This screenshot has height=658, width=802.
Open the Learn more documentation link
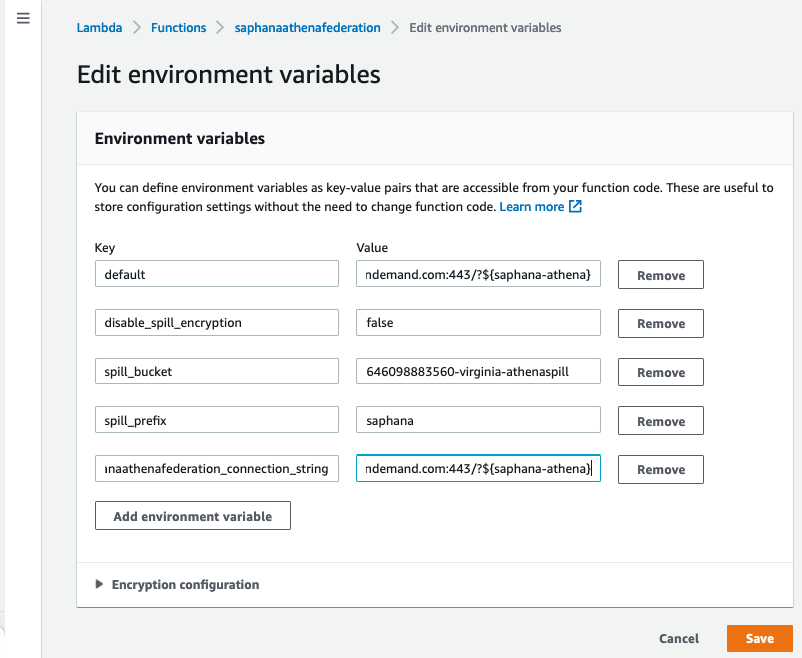pos(532,207)
